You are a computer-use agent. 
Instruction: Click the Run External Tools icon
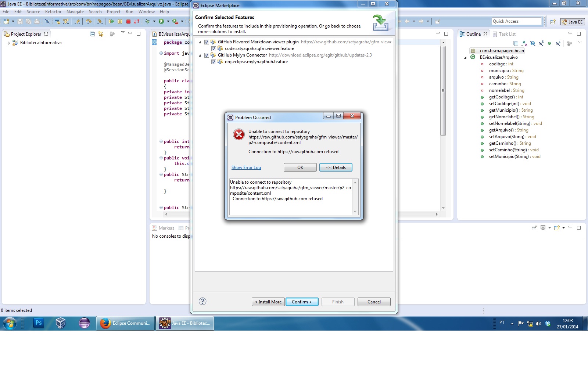click(x=175, y=21)
